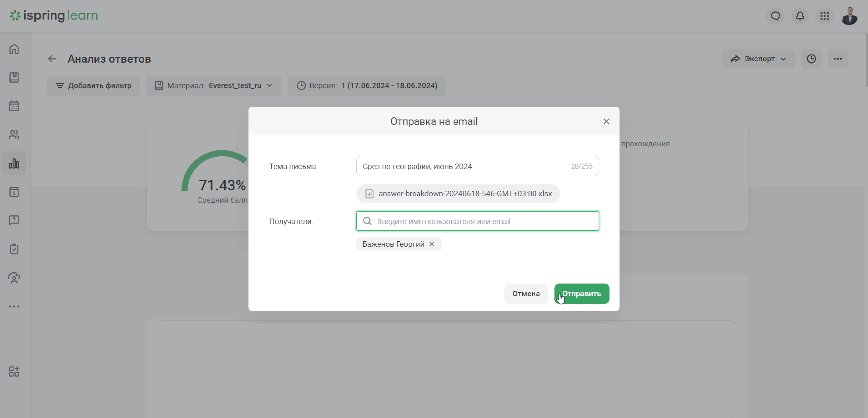Go back using the arrow beside Анализ ответов

pyautogui.click(x=52, y=59)
